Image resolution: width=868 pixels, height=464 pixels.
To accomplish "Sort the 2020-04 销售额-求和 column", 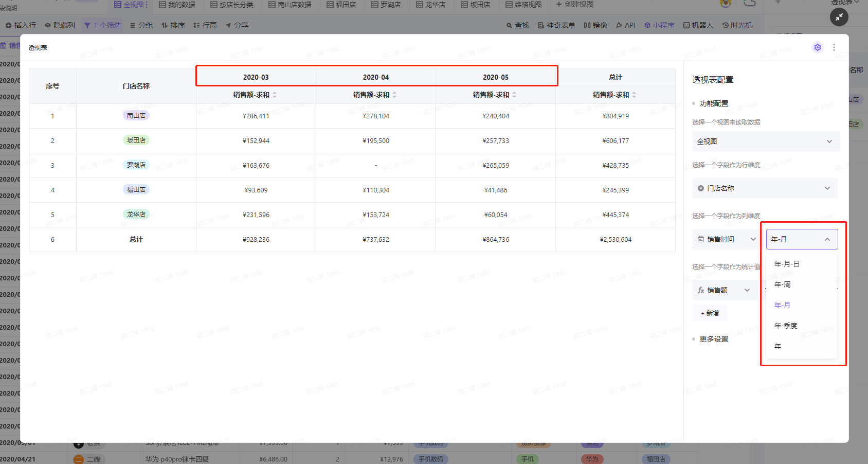I will tap(394, 95).
